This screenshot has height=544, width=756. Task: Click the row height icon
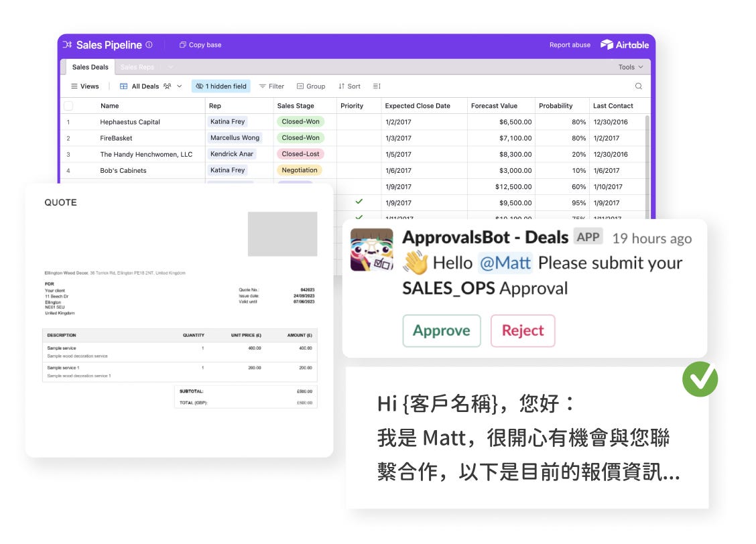coord(377,86)
